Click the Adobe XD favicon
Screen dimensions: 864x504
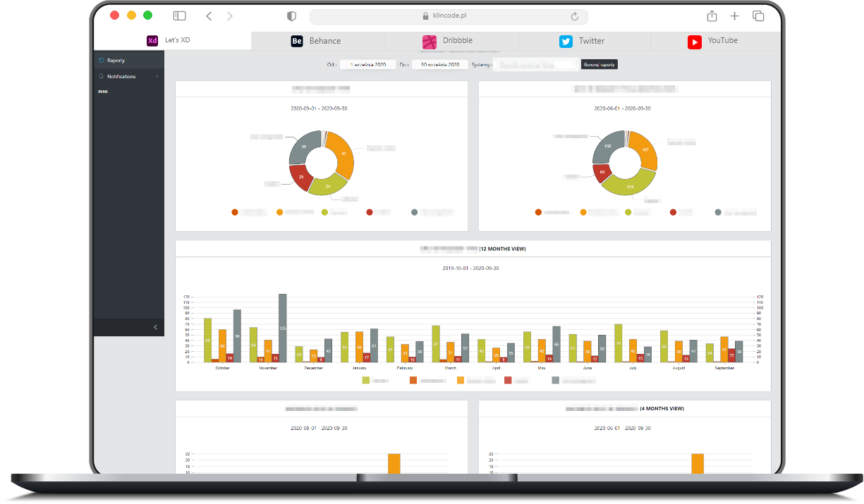click(x=152, y=41)
